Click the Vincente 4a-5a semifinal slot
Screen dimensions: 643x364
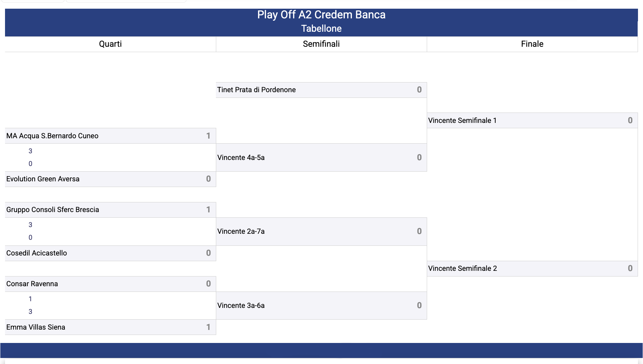[x=321, y=158]
